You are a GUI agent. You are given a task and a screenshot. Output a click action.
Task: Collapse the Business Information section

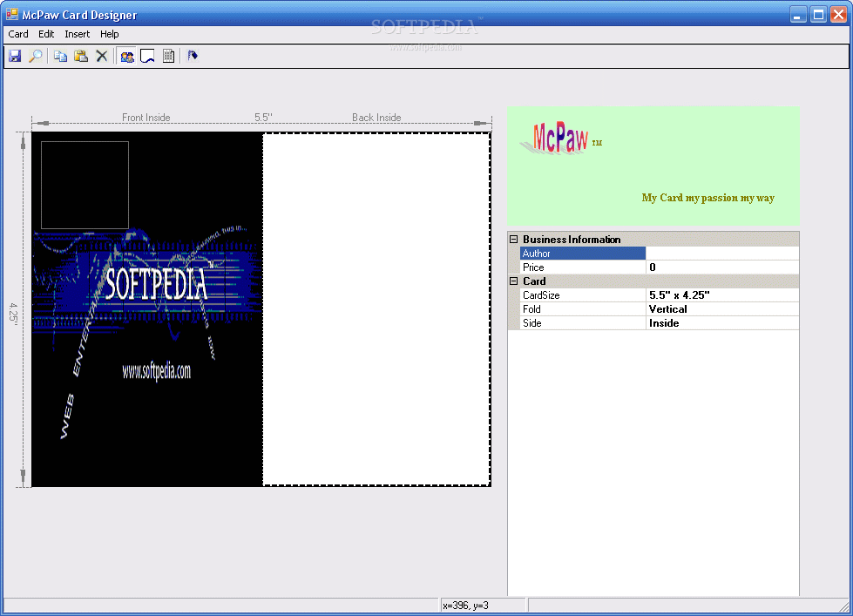coord(513,239)
